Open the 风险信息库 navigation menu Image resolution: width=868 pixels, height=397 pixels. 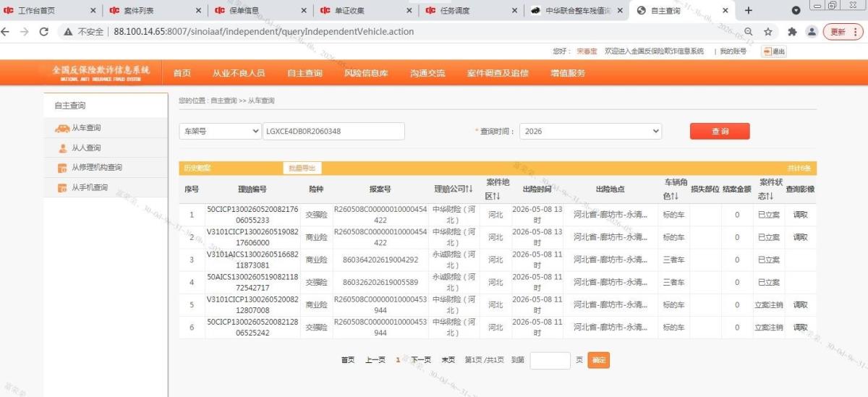point(366,73)
